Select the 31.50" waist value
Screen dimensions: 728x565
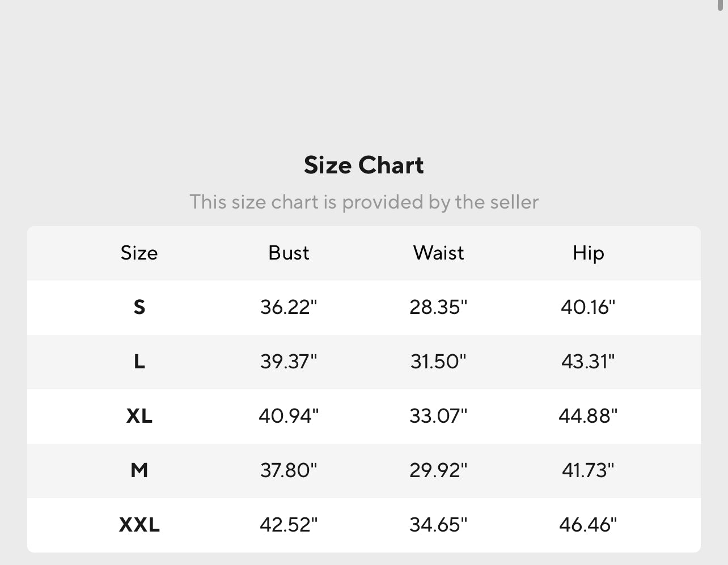[438, 362]
